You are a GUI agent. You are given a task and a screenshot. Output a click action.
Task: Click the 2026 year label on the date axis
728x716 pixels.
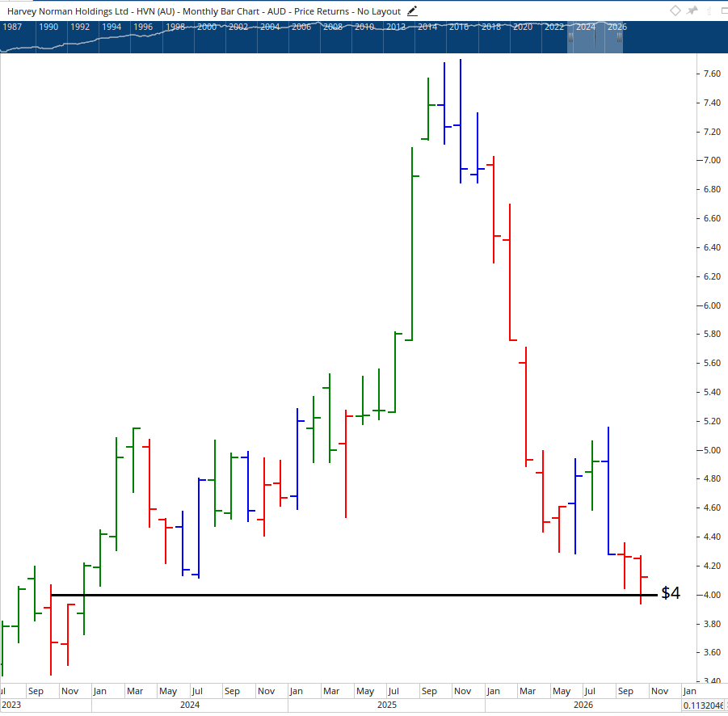tap(583, 705)
